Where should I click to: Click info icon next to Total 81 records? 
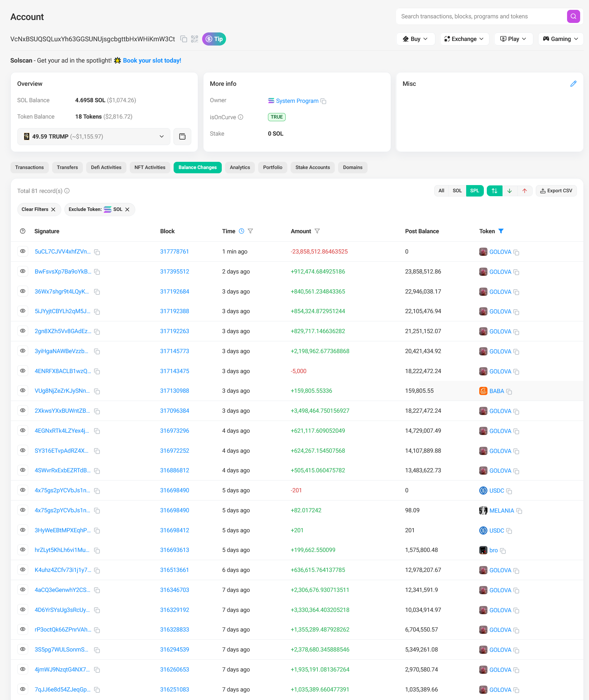tap(67, 191)
